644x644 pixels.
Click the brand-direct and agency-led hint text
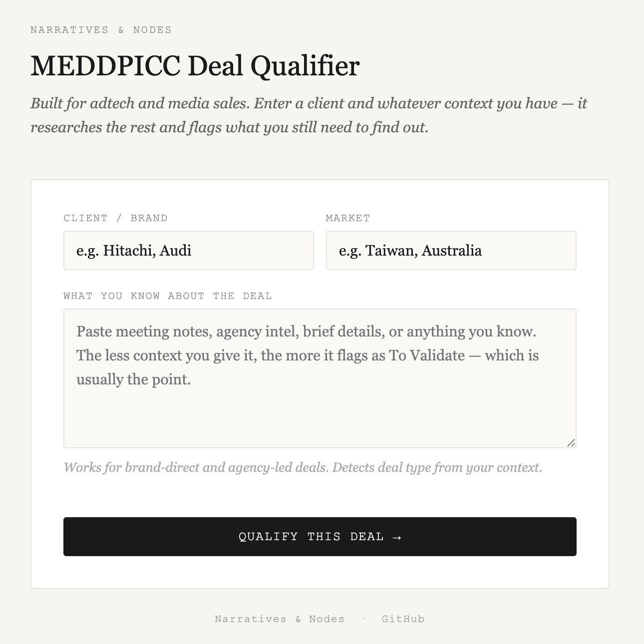pyautogui.click(x=303, y=468)
